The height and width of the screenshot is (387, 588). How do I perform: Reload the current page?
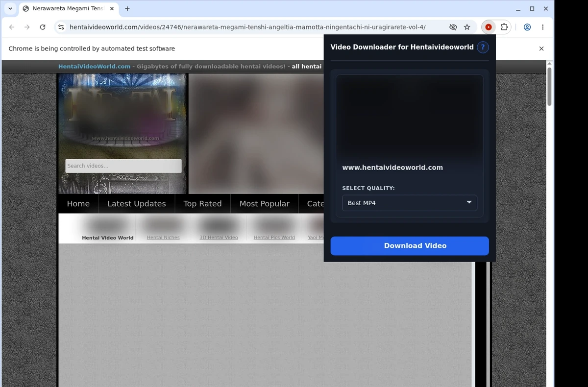[x=43, y=27]
